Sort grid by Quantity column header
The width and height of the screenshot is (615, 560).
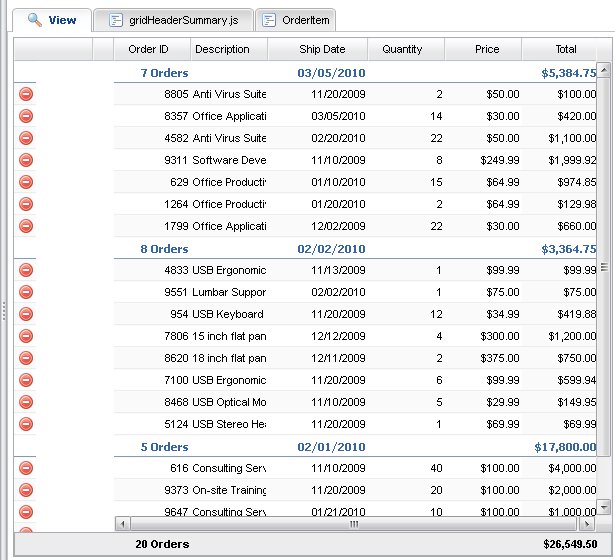402,49
